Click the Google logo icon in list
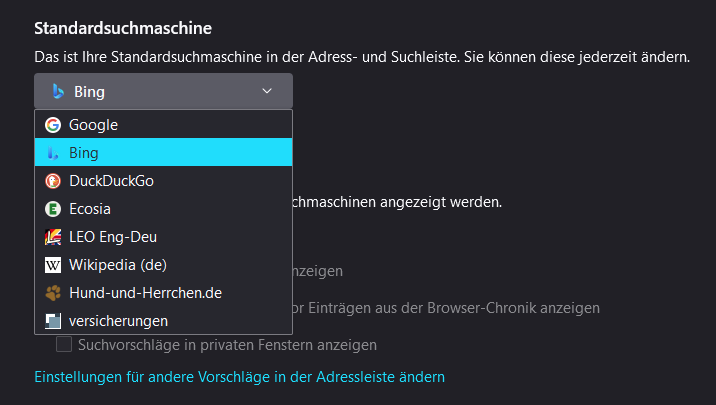This screenshot has height=405, width=716. pyautogui.click(x=53, y=125)
